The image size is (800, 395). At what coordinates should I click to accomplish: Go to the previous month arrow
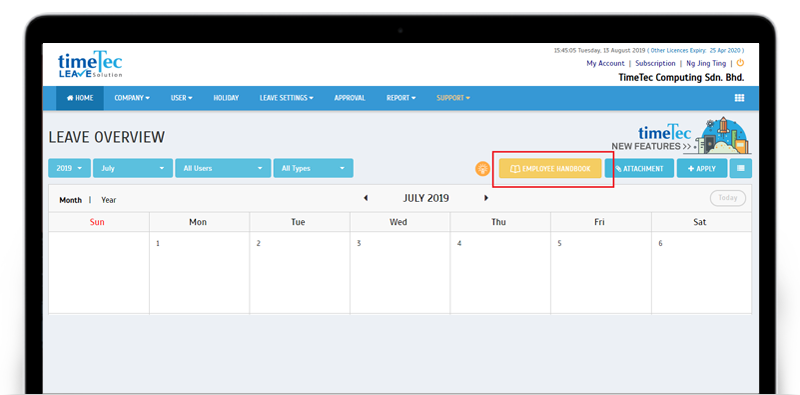point(365,198)
